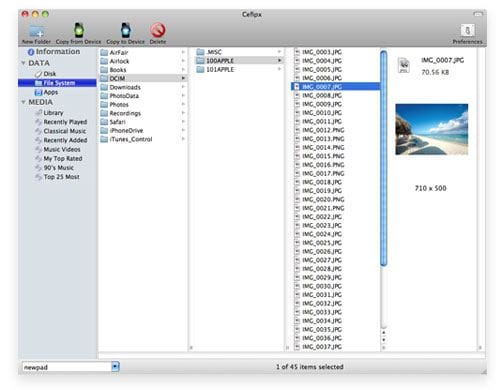Select file IMG_0007.JPG
Viewport: 500px width, 390px height.
(336, 87)
